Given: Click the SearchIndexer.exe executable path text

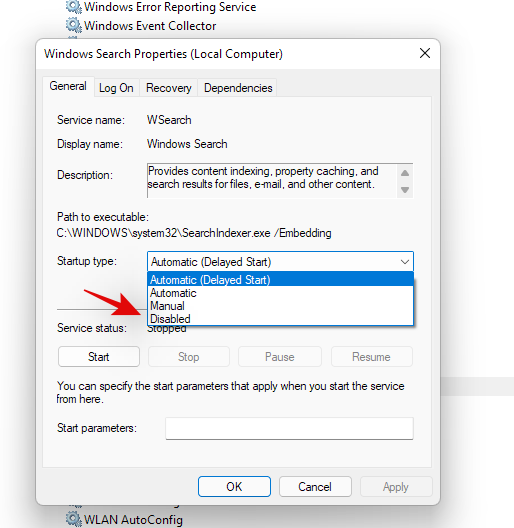Looking at the screenshot, I should 194,233.
